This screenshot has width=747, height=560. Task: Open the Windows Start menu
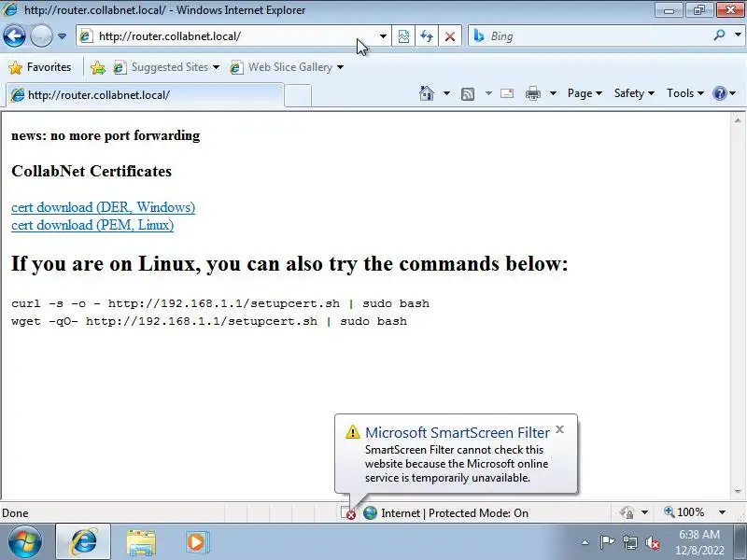coord(24,542)
